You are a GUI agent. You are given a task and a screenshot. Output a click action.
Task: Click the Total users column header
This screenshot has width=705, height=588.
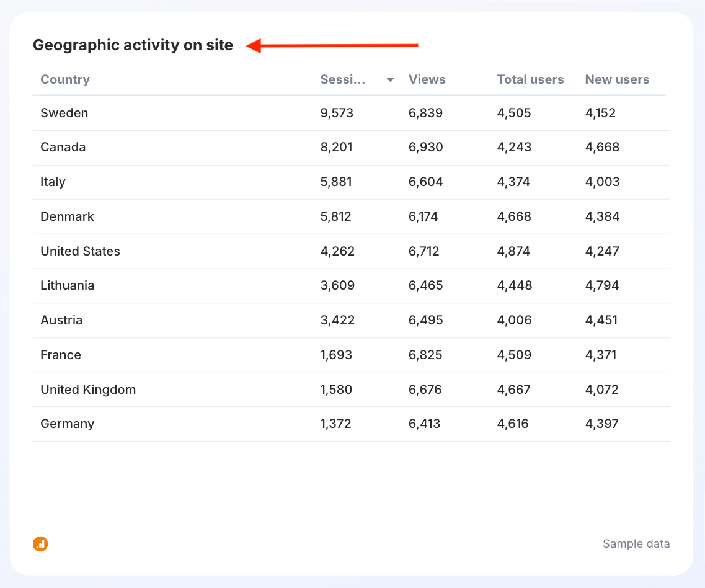pyautogui.click(x=530, y=79)
